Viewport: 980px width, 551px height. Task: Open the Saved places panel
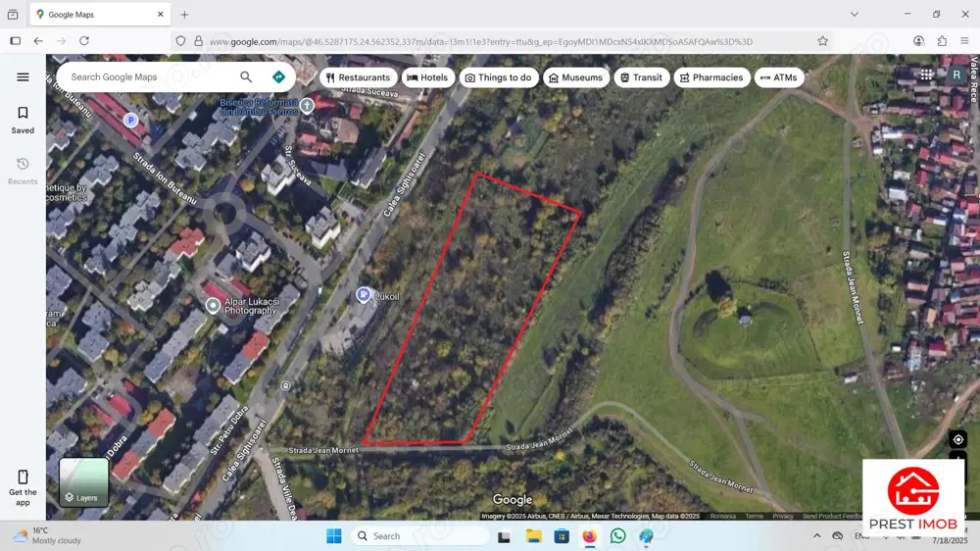tap(23, 120)
